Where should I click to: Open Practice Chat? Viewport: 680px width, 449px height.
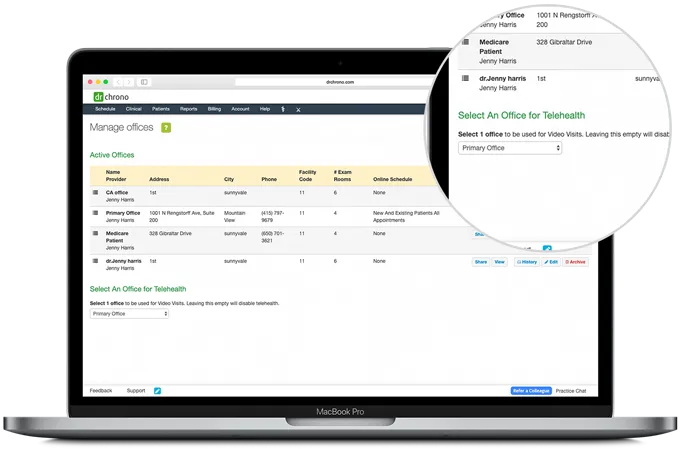pos(571,391)
